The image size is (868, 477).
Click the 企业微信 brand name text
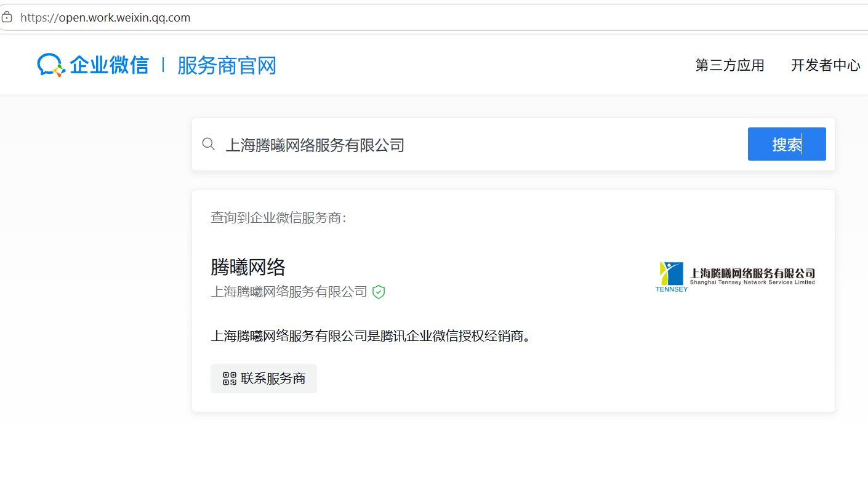109,65
